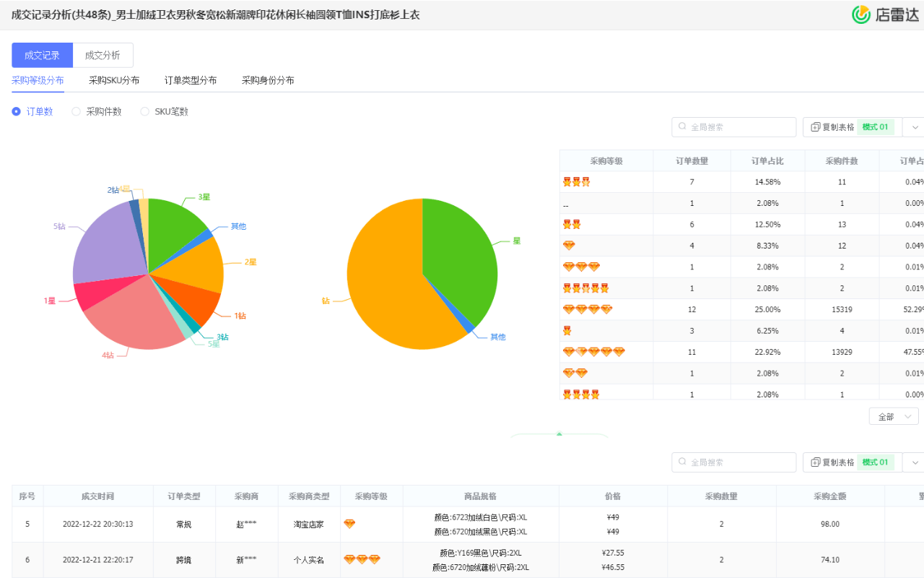Click 采购商类型 column header
This screenshot has width=924, height=578.
pyautogui.click(x=309, y=496)
